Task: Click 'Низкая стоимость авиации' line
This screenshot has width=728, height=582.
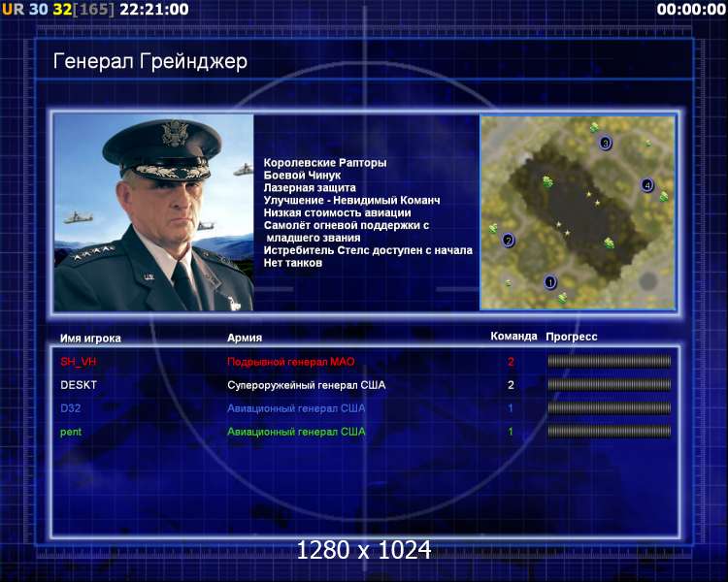Action: 338,213
